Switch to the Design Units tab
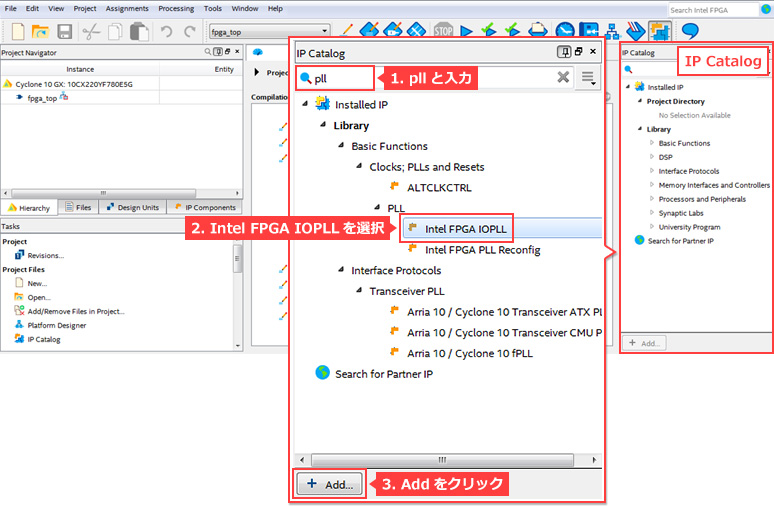774x506 pixels. point(132,207)
